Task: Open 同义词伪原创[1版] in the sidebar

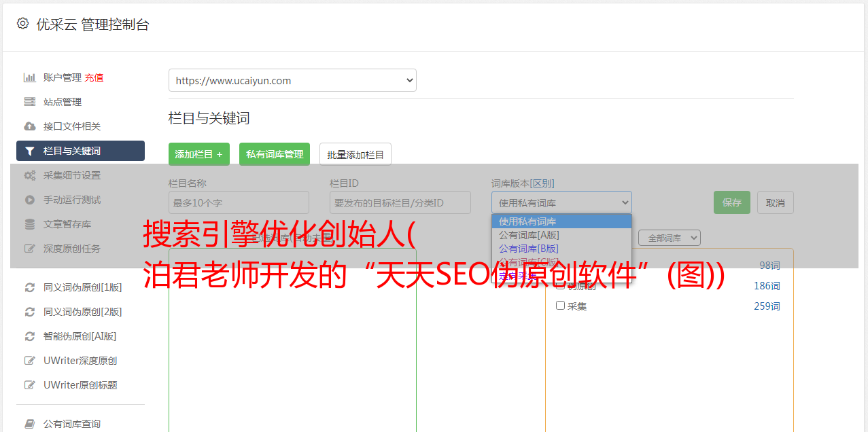Action: (83, 287)
